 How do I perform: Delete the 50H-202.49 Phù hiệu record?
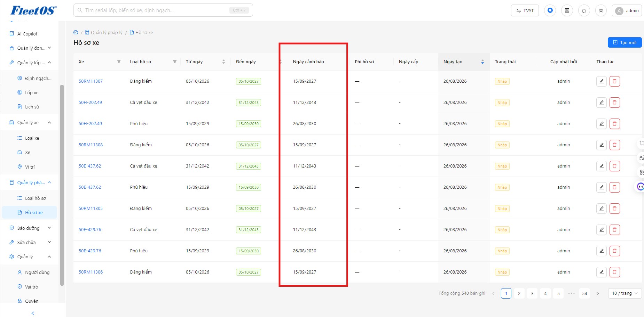[615, 124]
